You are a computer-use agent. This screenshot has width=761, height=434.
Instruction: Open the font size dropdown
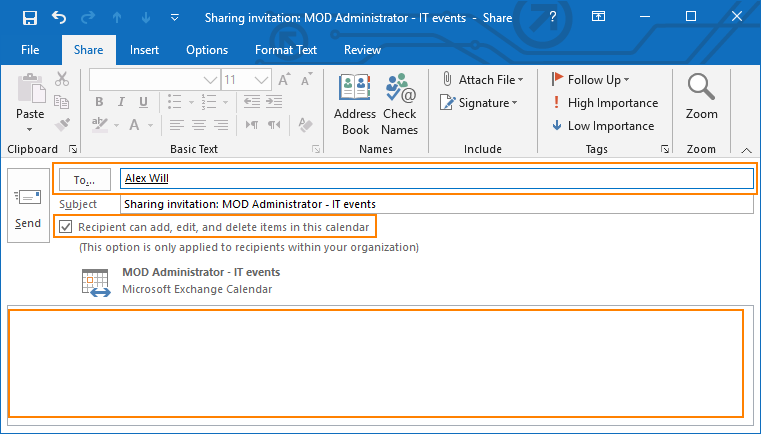click(261, 80)
